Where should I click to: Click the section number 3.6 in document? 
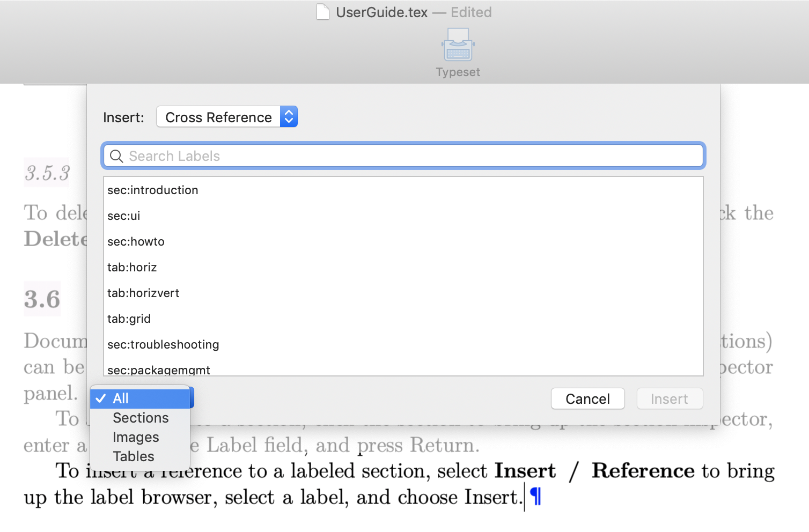pos(42,299)
